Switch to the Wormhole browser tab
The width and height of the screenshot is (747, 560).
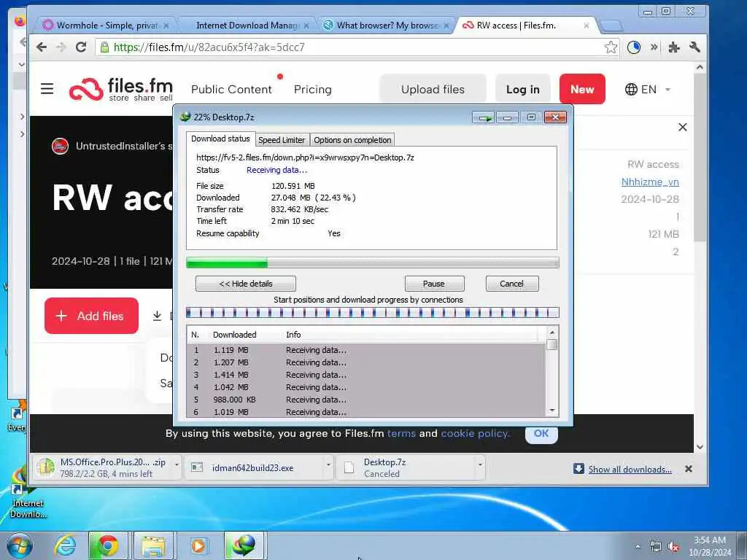point(107,26)
